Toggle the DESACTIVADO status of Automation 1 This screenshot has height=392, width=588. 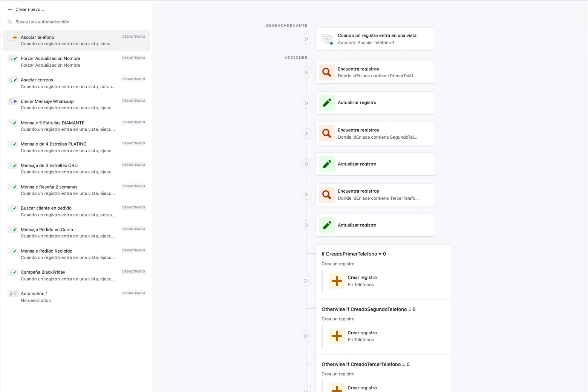tap(133, 293)
